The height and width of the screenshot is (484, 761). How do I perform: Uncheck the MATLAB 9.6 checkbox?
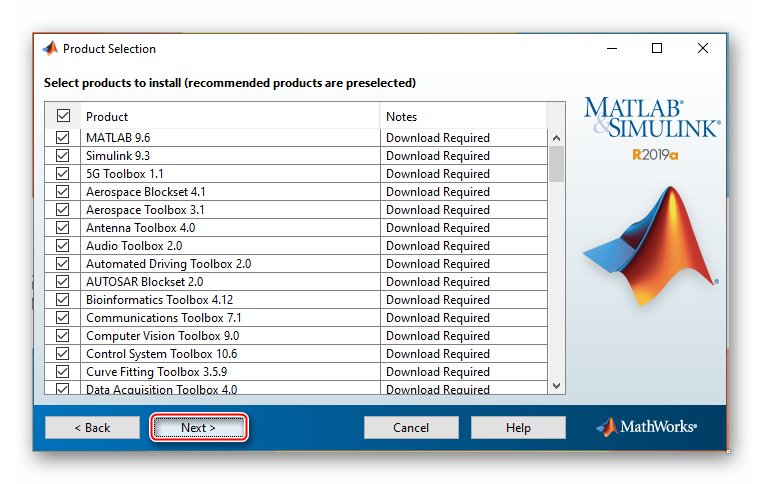(x=63, y=138)
